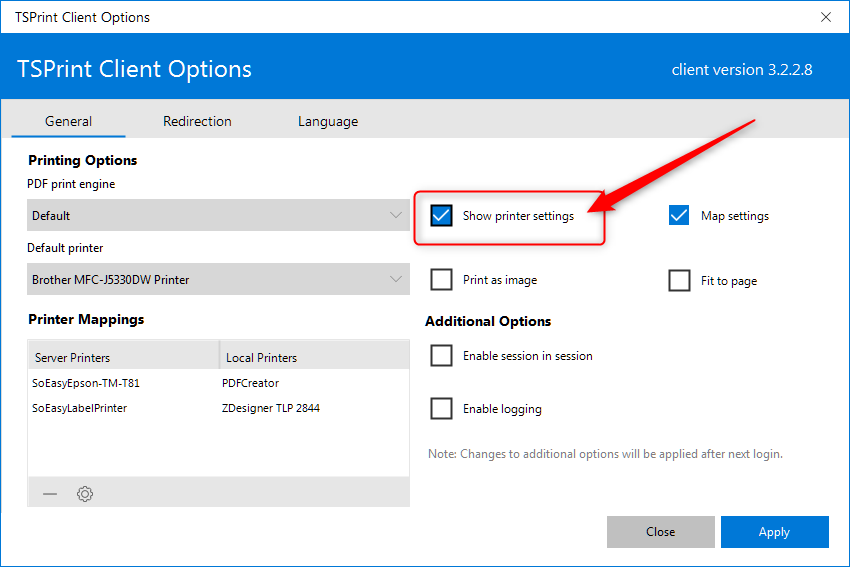
Task: Select the Server Printers column header
Action: (x=124, y=357)
